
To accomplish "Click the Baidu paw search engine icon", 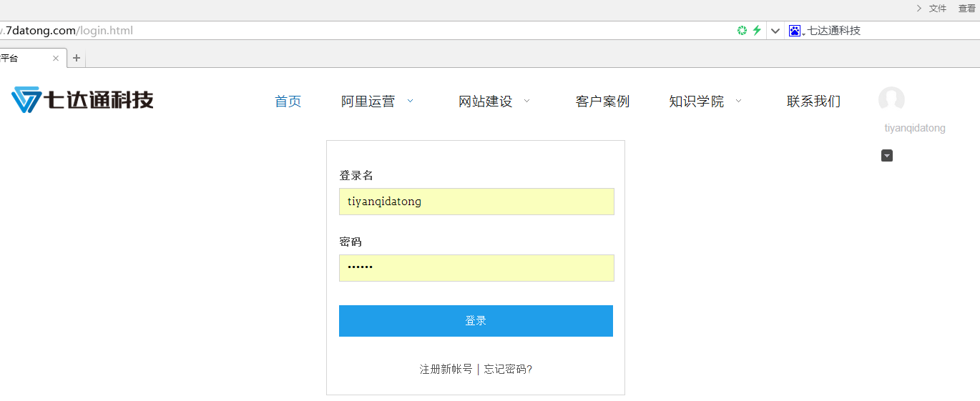I will coord(795,31).
